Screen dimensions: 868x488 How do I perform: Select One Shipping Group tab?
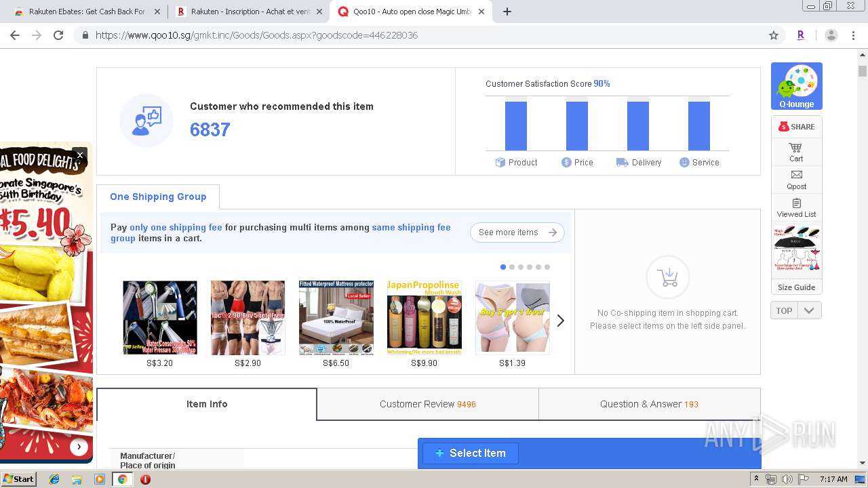158,197
